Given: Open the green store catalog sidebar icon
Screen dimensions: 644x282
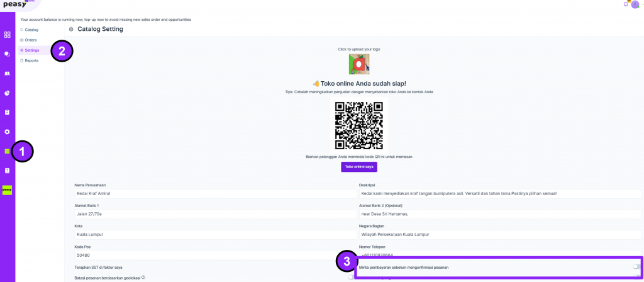Looking at the screenshot, I should tap(7, 151).
